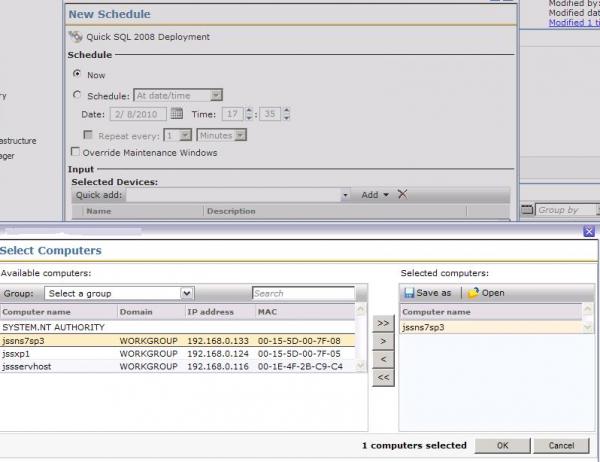Move all computers with >> button
The height and width of the screenshot is (462, 600).
pyautogui.click(x=383, y=323)
